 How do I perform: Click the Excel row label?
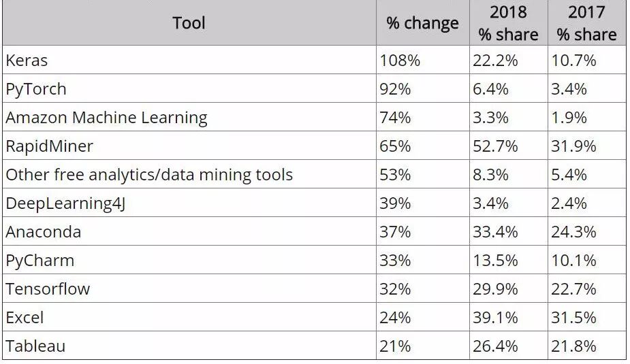pyautogui.click(x=189, y=317)
